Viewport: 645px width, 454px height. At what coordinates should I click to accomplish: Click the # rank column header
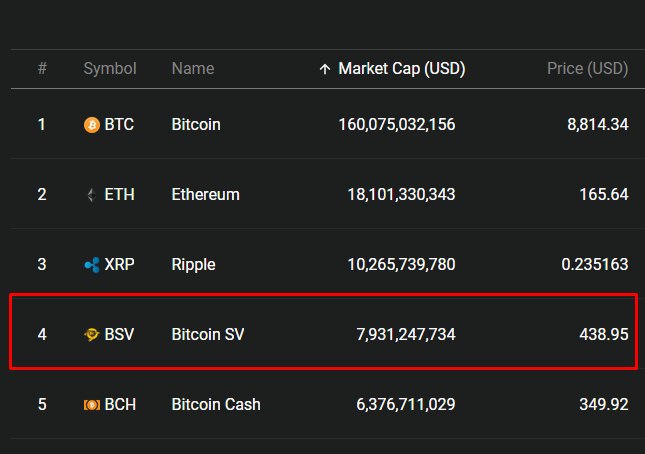[42, 69]
